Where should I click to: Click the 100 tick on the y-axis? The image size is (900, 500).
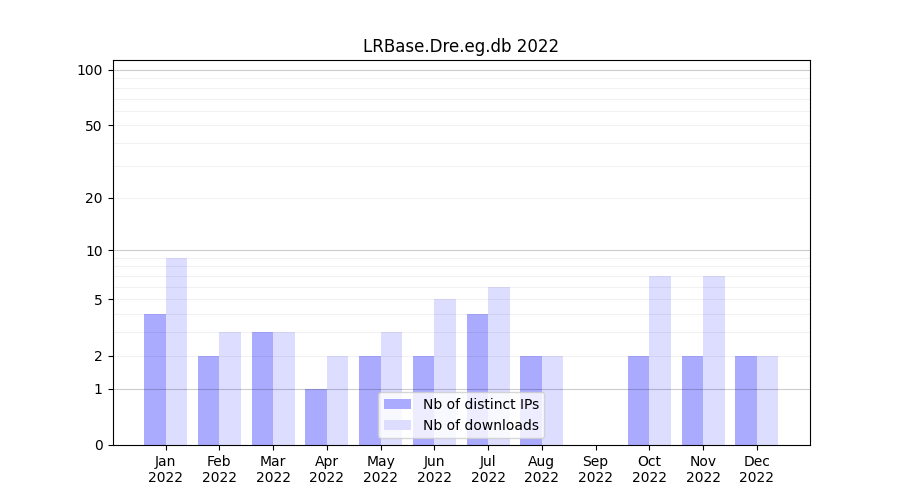point(90,70)
